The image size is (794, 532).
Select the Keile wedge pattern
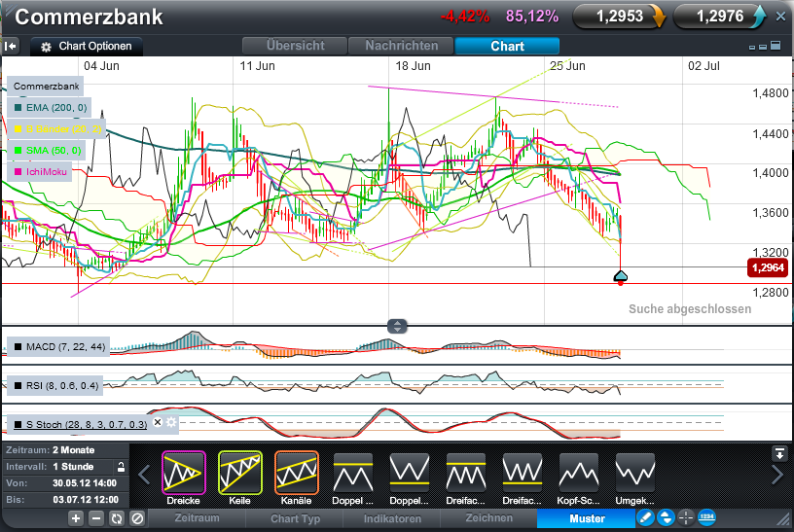pyautogui.click(x=240, y=473)
